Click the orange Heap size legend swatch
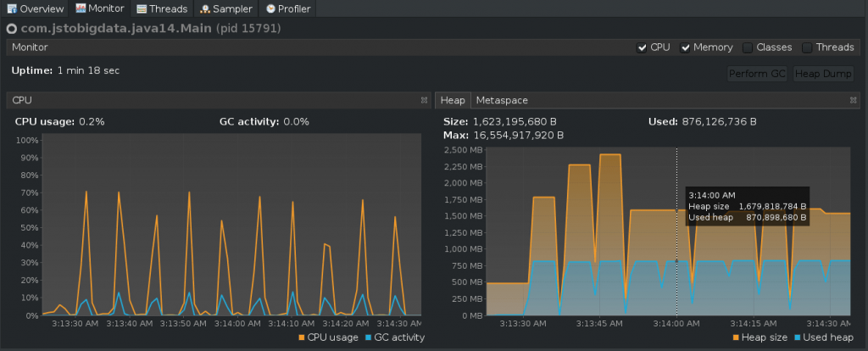 click(x=736, y=337)
